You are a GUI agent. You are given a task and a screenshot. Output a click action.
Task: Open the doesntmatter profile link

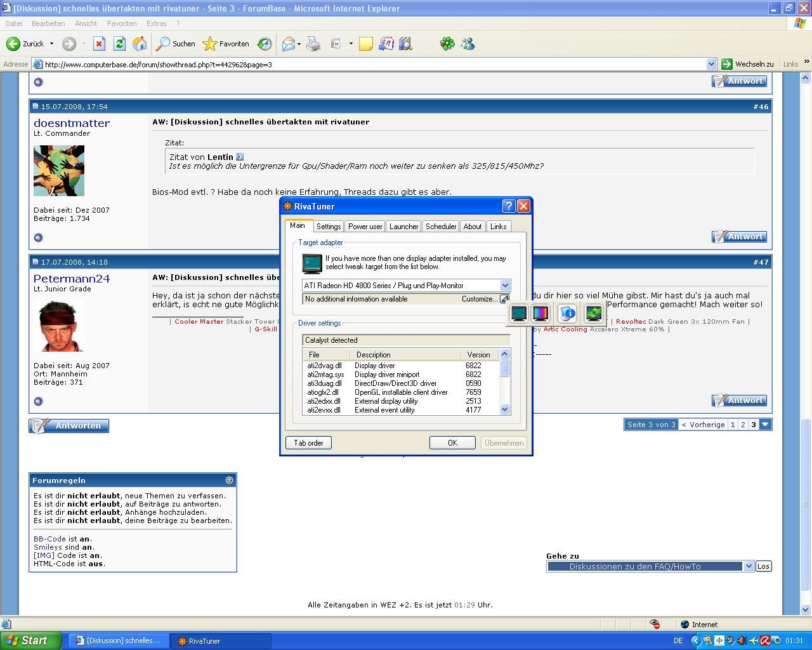(x=72, y=123)
